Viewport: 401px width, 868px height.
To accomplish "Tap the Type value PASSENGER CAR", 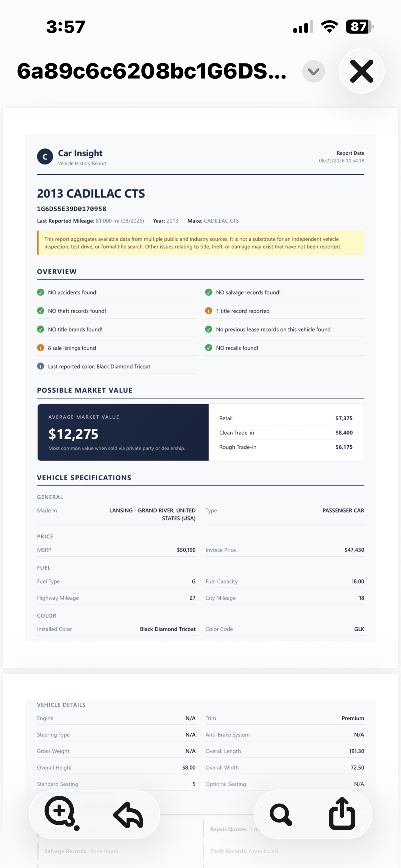I will 343,510.
